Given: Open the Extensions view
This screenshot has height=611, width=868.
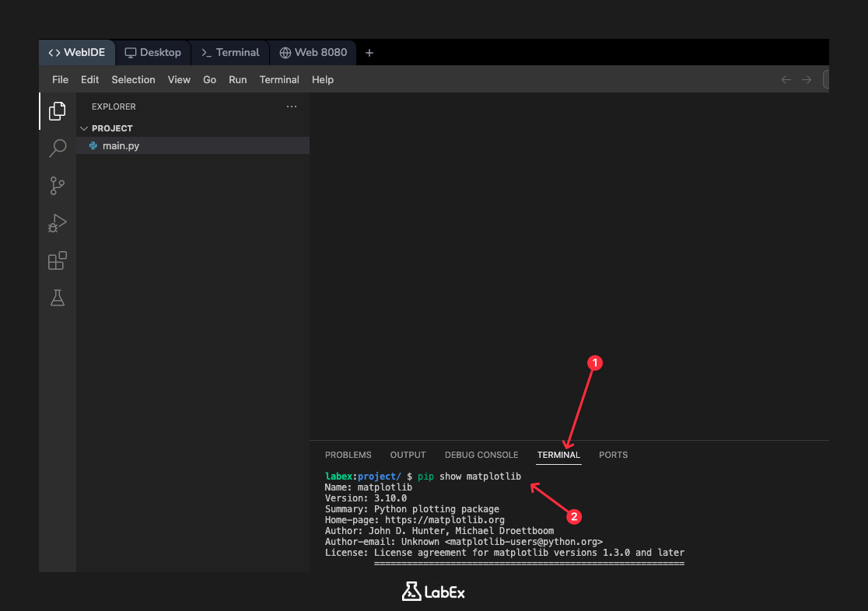Looking at the screenshot, I should click(x=57, y=260).
